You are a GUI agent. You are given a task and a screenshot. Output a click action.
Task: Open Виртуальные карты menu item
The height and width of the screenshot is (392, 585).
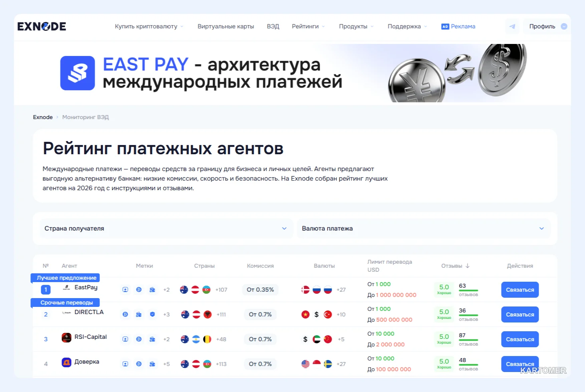(226, 26)
